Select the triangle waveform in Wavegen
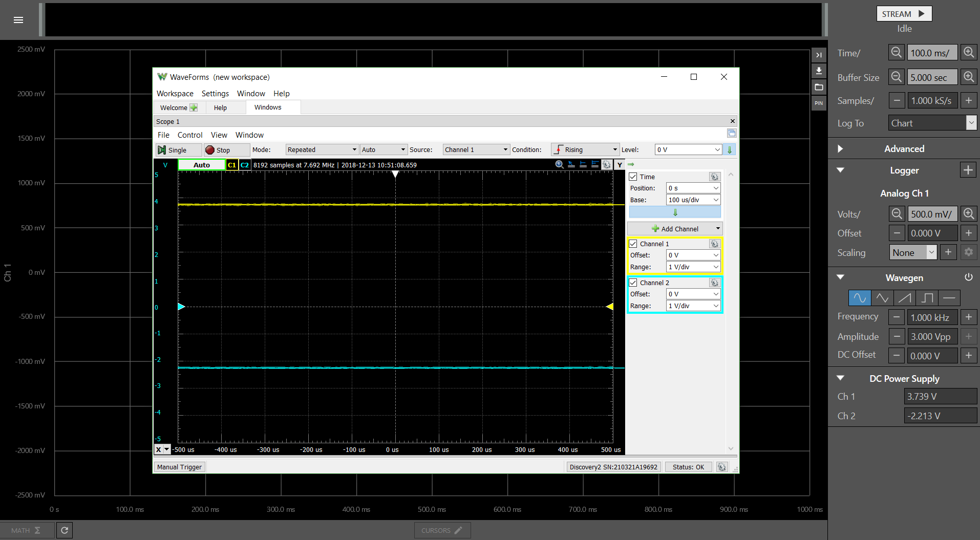The height and width of the screenshot is (540, 980). 882,298
